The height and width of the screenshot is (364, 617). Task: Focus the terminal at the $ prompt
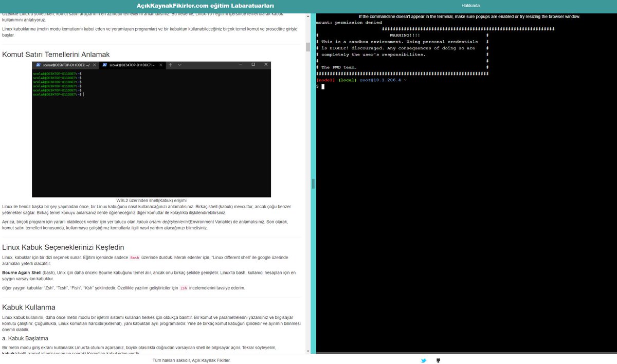pos(322,86)
